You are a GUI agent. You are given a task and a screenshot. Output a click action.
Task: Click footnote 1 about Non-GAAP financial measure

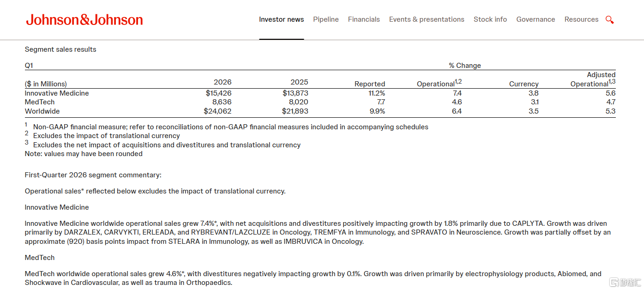click(227, 127)
